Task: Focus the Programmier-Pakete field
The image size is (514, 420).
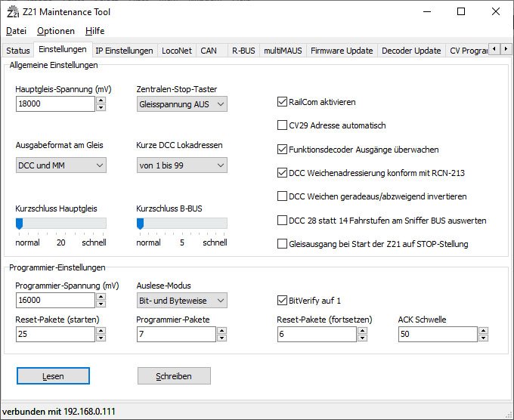Action: pos(176,334)
